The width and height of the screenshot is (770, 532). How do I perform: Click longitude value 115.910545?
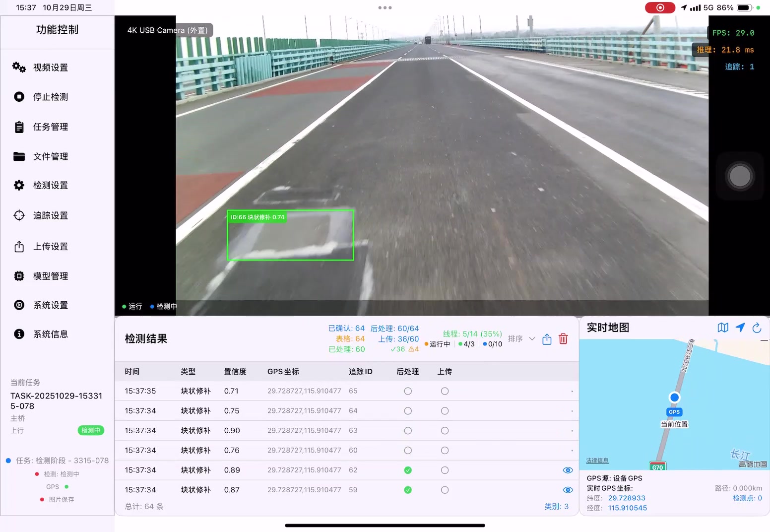pos(628,508)
